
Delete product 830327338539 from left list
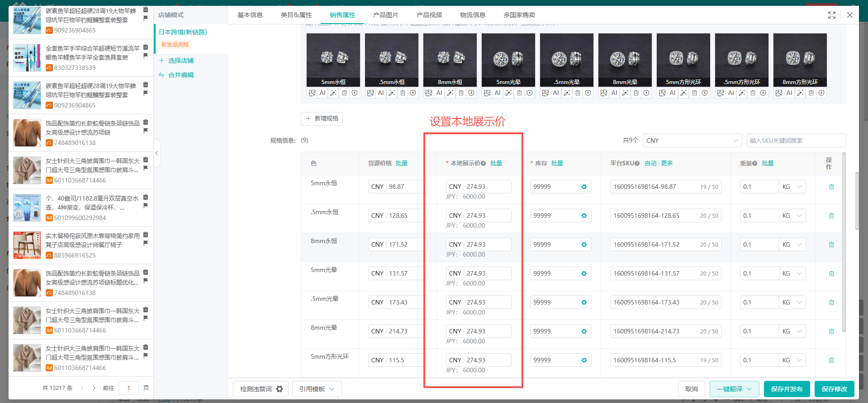[146, 47]
